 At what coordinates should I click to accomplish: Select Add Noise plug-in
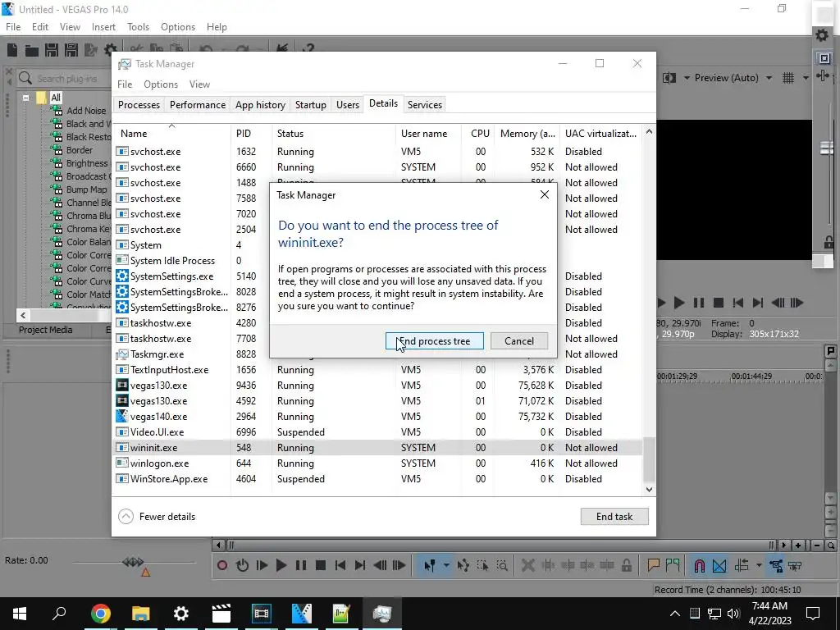click(x=86, y=111)
